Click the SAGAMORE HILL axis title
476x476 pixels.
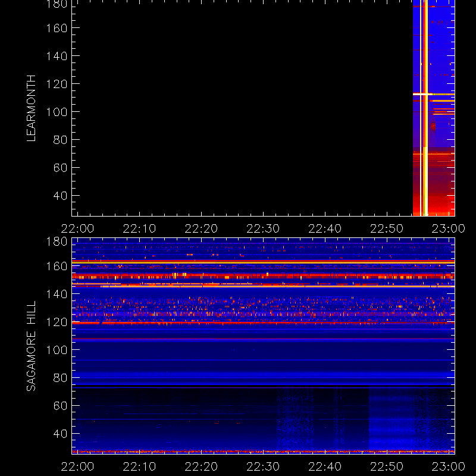click(31, 346)
